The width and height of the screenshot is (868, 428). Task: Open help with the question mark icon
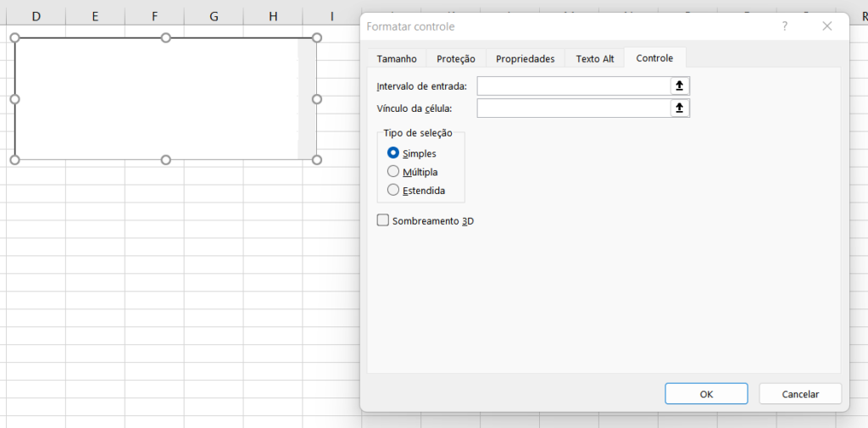[785, 26]
